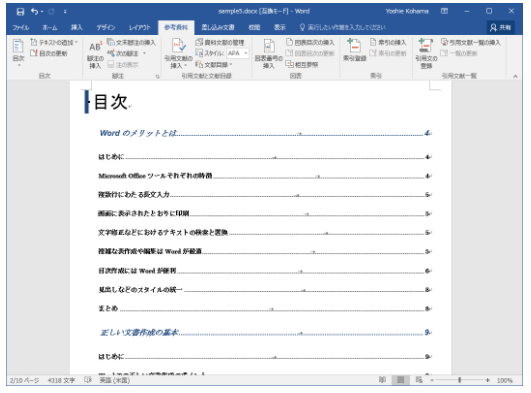Expand the 次の脚注 dropdown arrow
531x393 pixels.
tap(144, 53)
